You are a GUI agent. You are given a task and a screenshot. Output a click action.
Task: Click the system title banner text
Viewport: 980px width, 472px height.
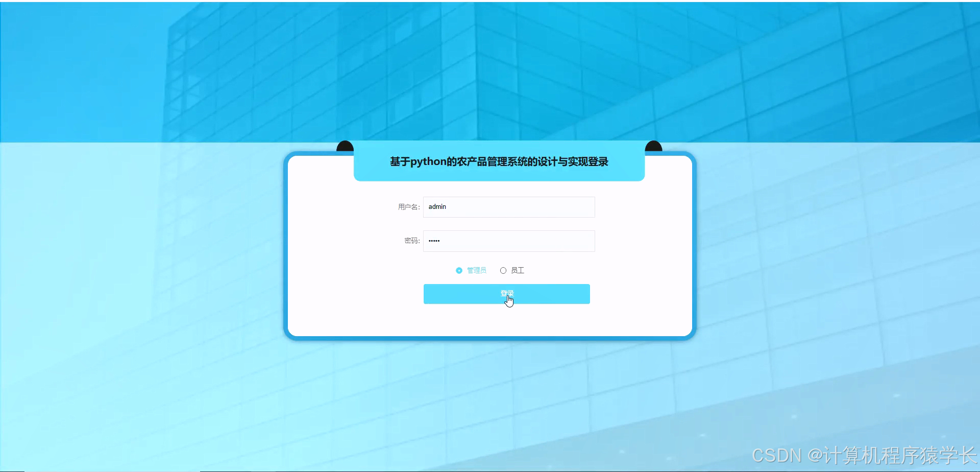(x=499, y=162)
